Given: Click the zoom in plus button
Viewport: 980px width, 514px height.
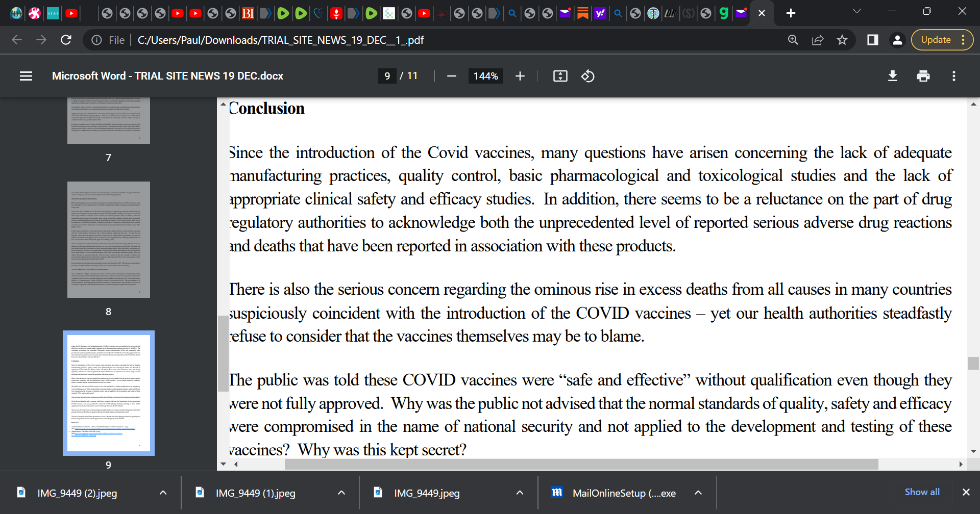Looking at the screenshot, I should 520,76.
